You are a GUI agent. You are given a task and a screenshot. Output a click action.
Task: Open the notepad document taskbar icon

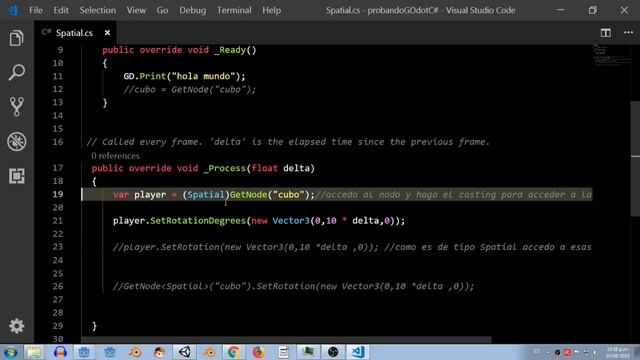pos(283,352)
